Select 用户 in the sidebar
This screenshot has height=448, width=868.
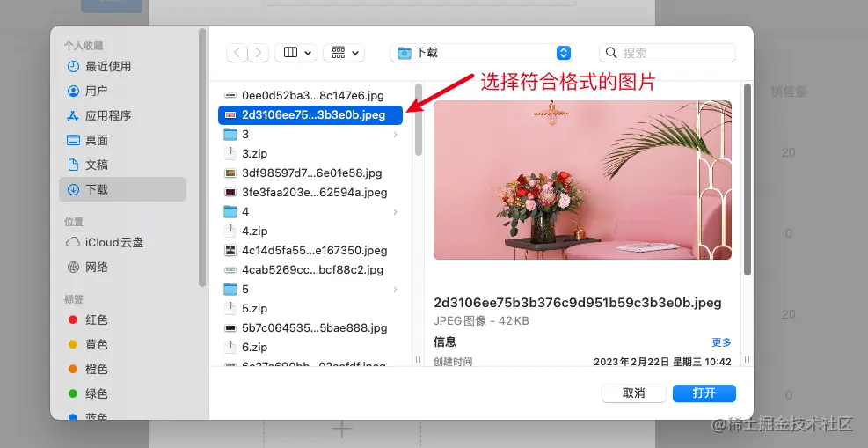tap(122, 91)
